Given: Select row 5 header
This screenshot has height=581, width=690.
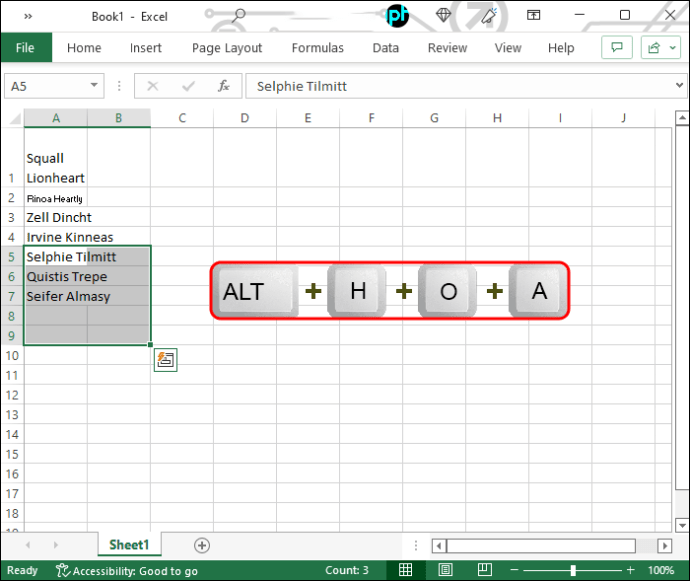Looking at the screenshot, I should [x=12, y=257].
